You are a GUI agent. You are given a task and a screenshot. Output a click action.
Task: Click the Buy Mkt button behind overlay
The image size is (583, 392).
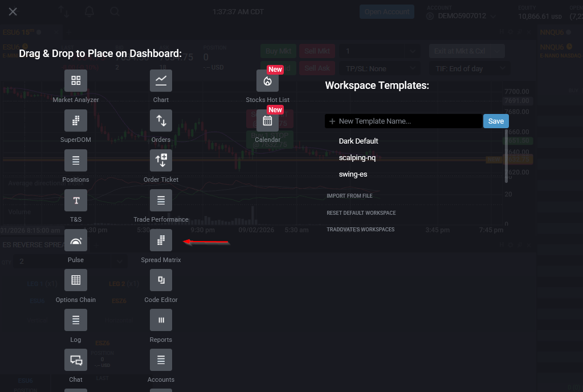278,51
